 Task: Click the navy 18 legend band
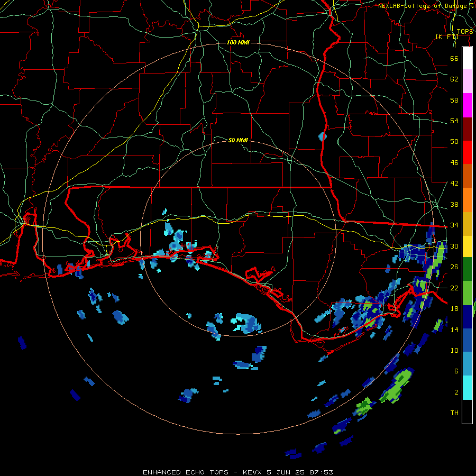click(x=467, y=317)
